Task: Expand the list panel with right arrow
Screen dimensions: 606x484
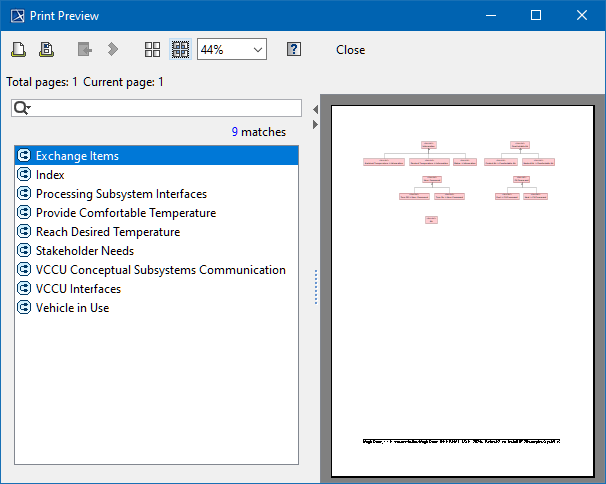Action: coord(316,124)
